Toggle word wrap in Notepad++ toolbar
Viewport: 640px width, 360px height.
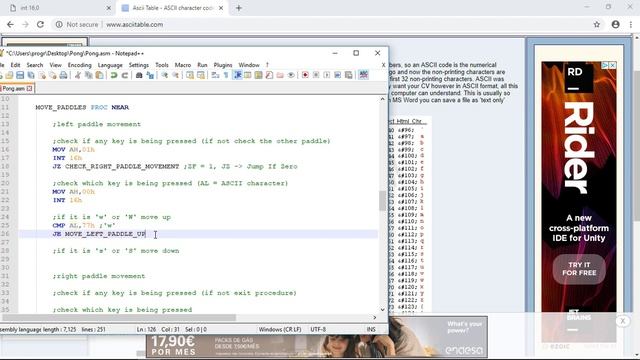[x=215, y=75]
